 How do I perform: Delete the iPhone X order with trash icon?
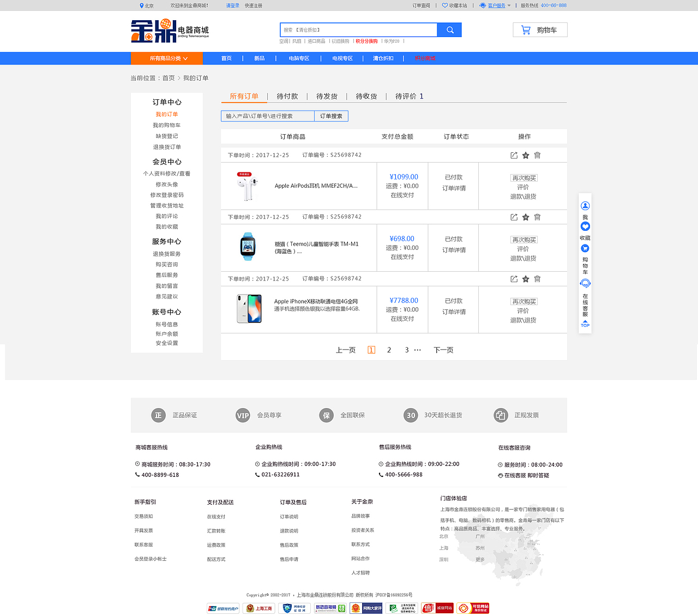click(x=537, y=279)
